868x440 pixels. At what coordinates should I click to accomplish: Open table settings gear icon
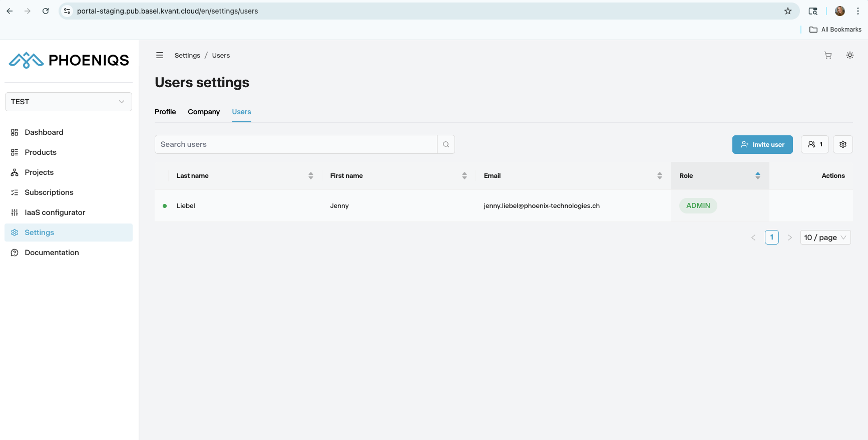pyautogui.click(x=843, y=144)
